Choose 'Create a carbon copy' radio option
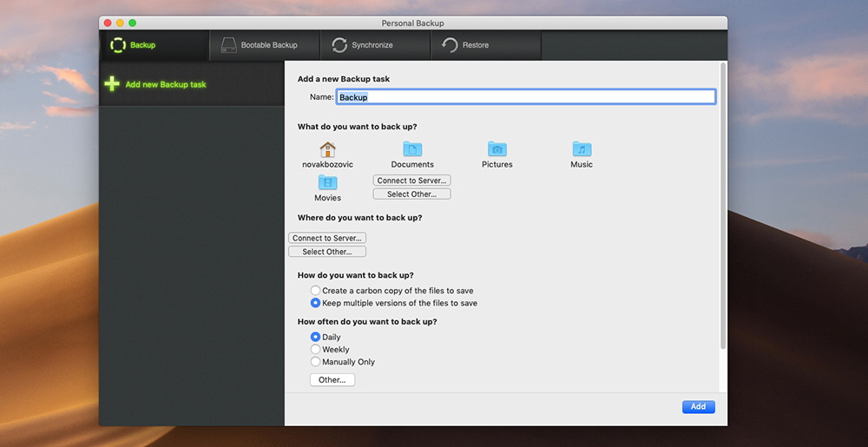868x447 pixels. [316, 291]
